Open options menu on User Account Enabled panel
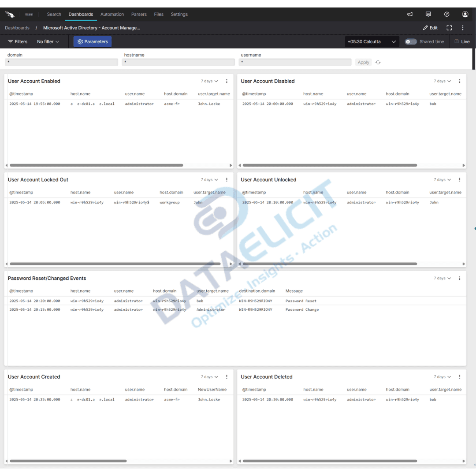476x476 pixels. 227,81
